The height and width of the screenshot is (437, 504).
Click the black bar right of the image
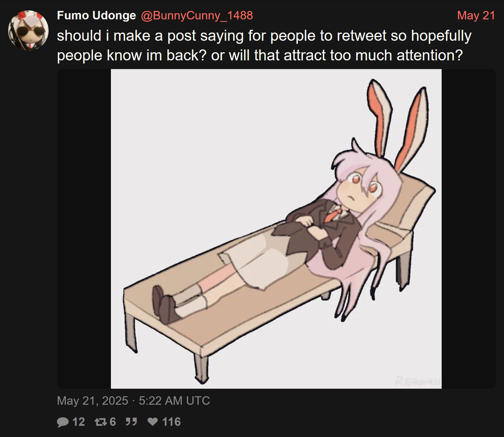tap(469, 229)
